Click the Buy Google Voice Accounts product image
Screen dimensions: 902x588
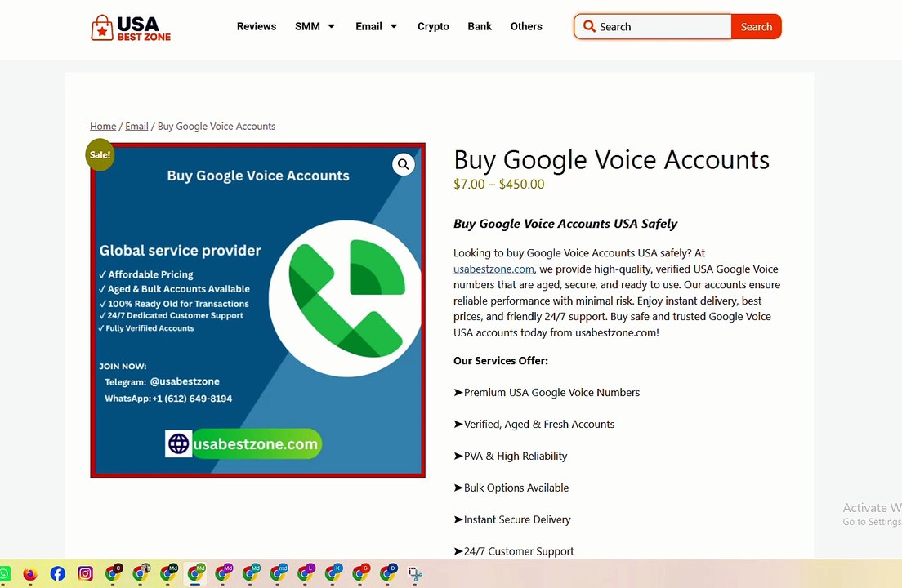coord(257,310)
